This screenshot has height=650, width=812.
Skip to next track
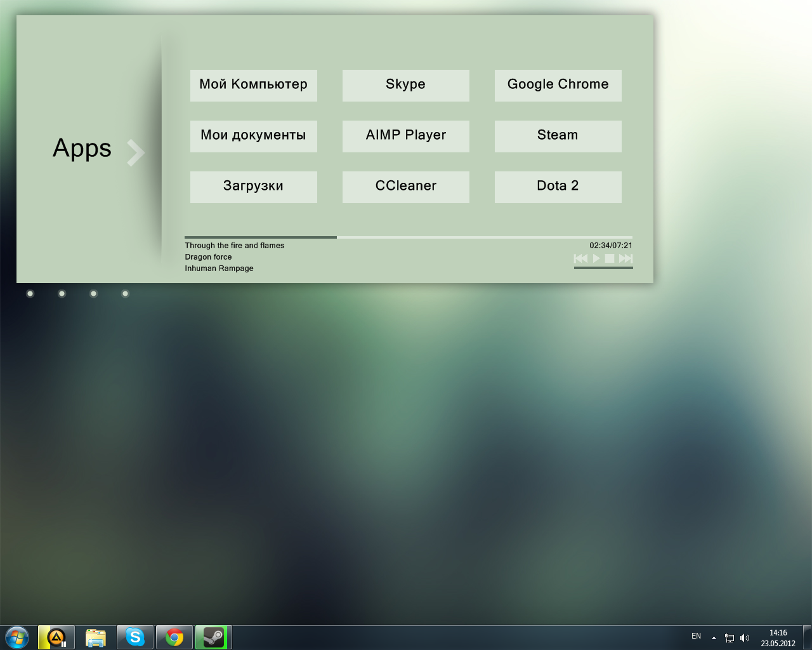(626, 258)
